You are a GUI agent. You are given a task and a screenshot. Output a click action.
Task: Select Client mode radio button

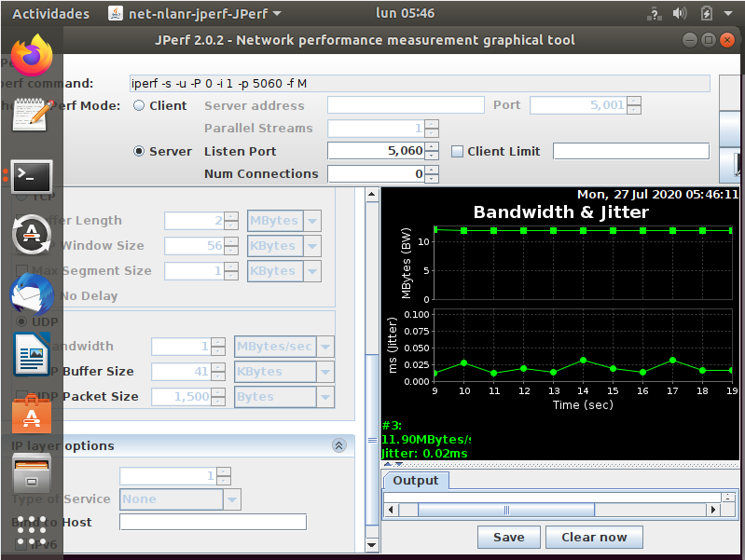[139, 105]
